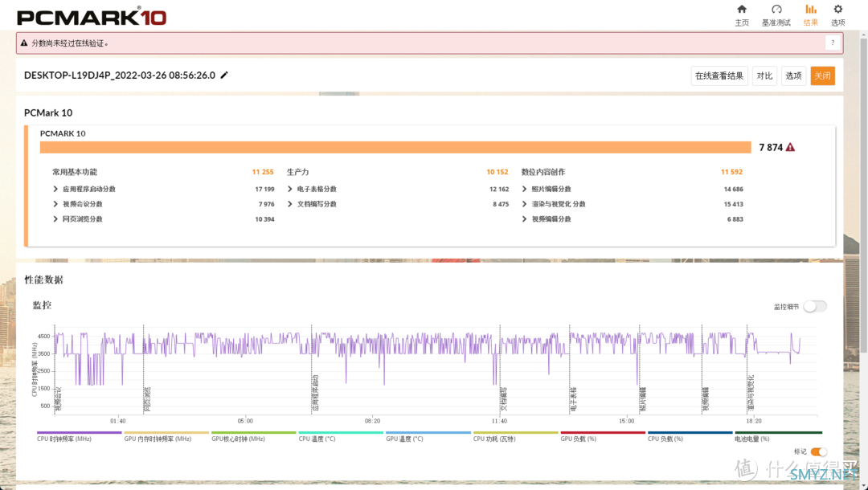The height and width of the screenshot is (490, 868).
Task: Click the result name DESKTOP-L19DJ4P_2022-03-26 08:56:26.0
Action: (x=120, y=76)
